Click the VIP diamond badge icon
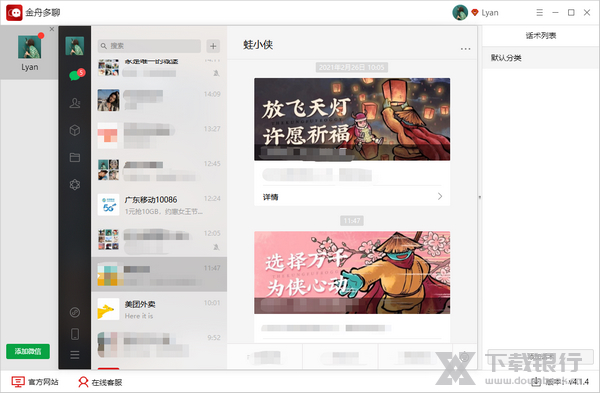The image size is (600, 393). 475,12
